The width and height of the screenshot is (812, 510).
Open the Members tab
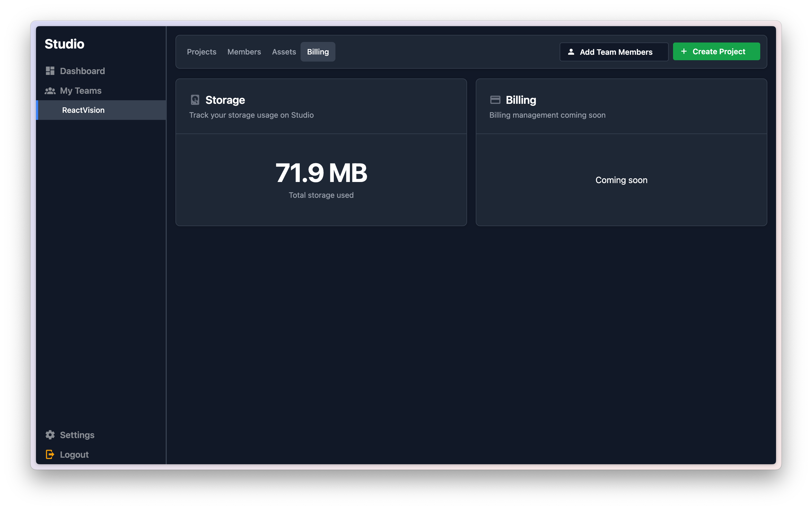tap(244, 51)
